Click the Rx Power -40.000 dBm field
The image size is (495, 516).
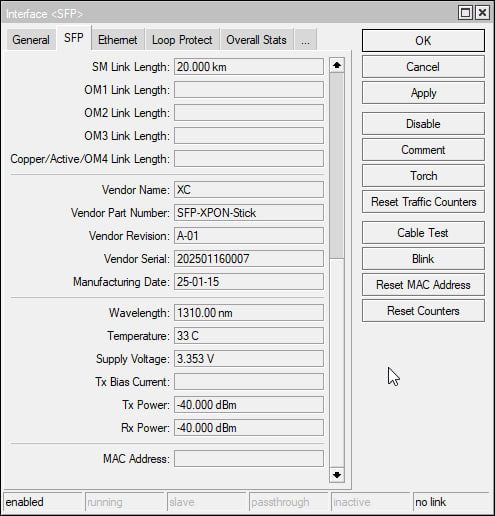point(249,428)
